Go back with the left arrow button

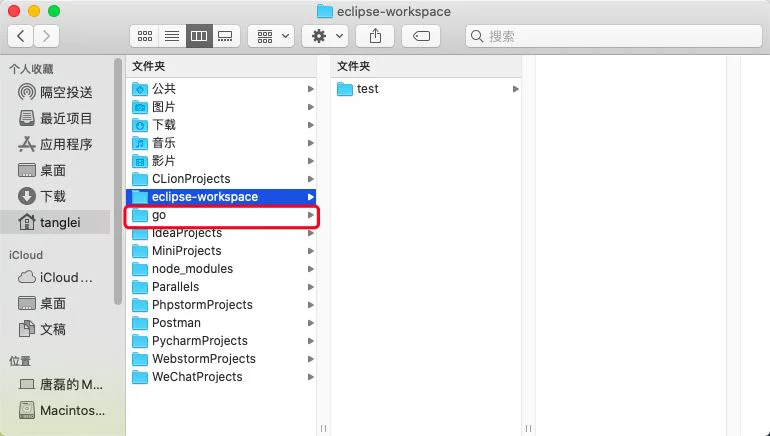coord(21,36)
